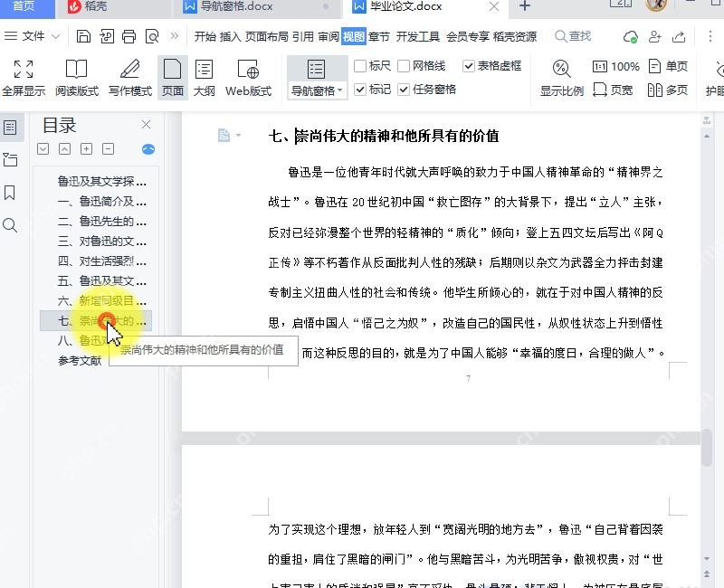Click the document vertical scrollbar thumb

(x=707, y=447)
